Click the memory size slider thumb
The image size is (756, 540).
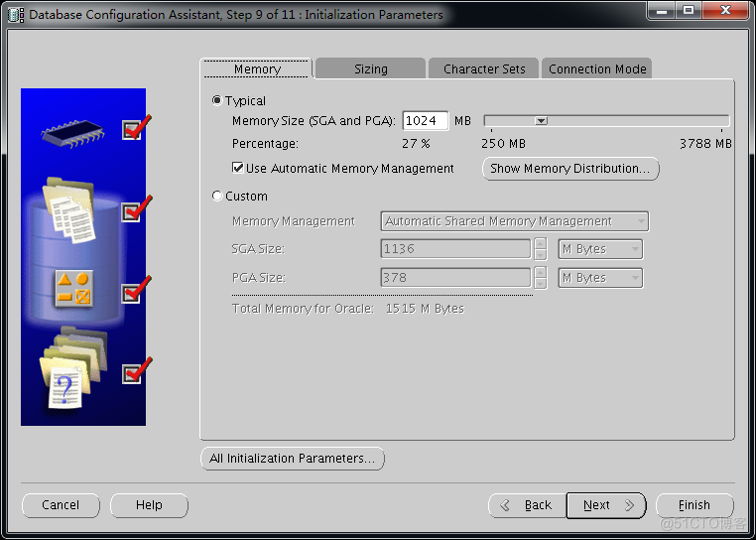pos(542,121)
